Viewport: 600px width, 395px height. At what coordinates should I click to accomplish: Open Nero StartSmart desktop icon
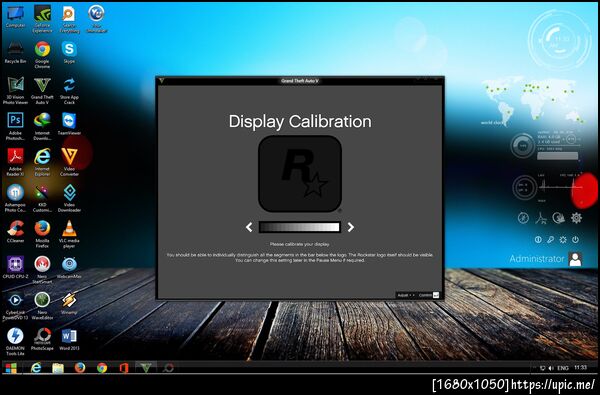(42, 270)
